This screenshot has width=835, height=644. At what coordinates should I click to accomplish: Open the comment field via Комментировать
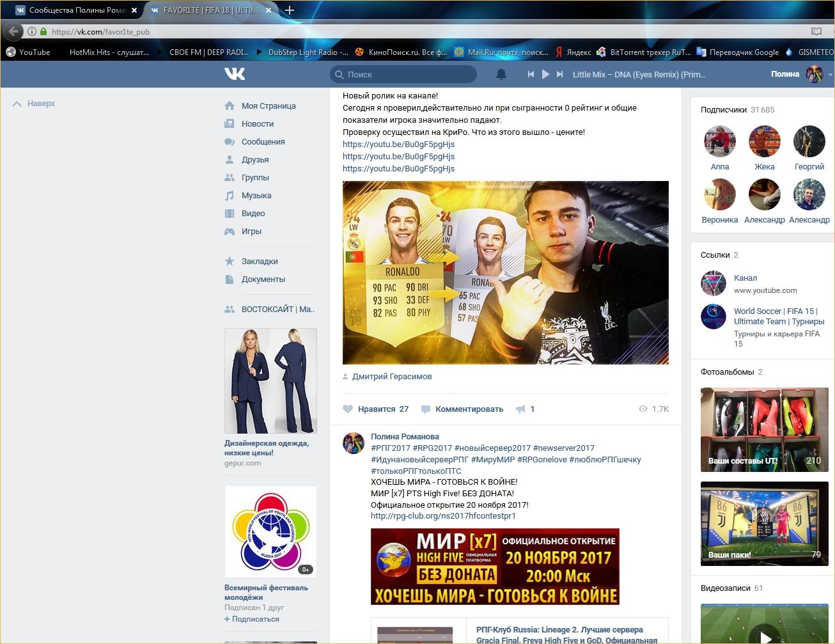469,409
